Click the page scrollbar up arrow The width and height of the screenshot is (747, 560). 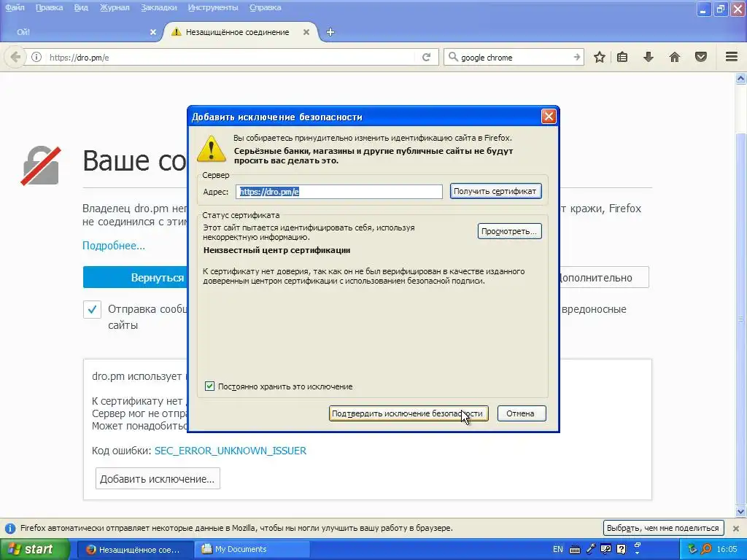pos(741,78)
